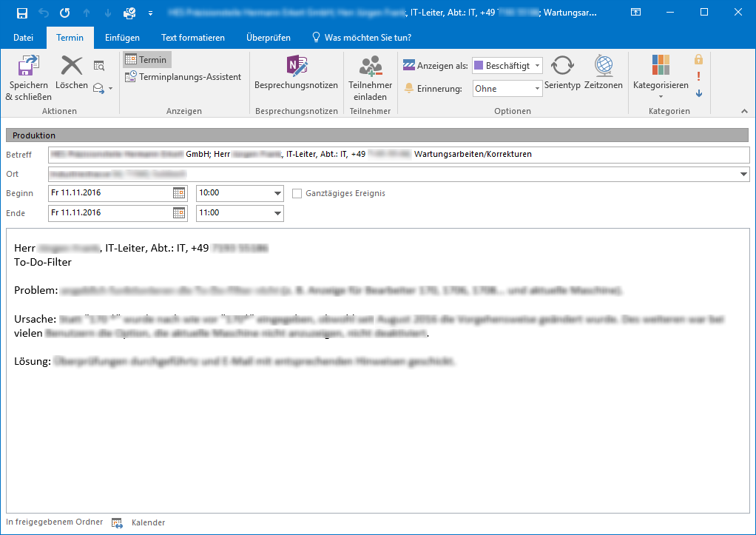Delete the appointment with Löschen
756x535 pixels.
tap(71, 73)
